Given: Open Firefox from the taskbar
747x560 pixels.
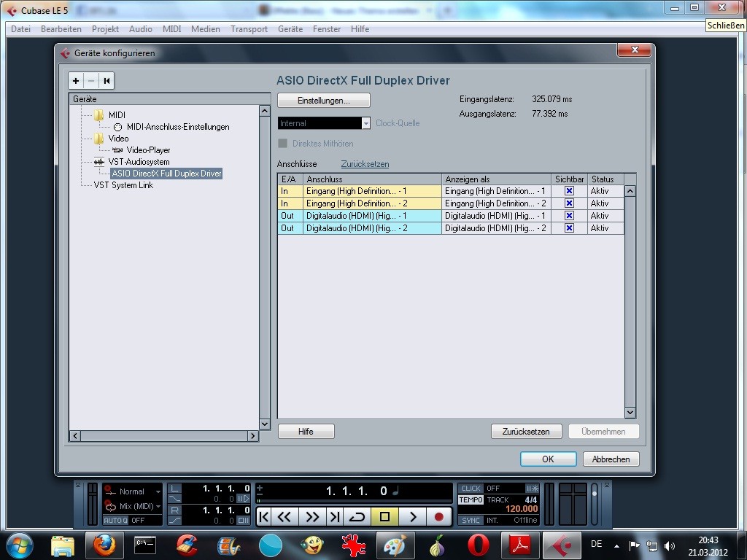Looking at the screenshot, I should coord(104,545).
